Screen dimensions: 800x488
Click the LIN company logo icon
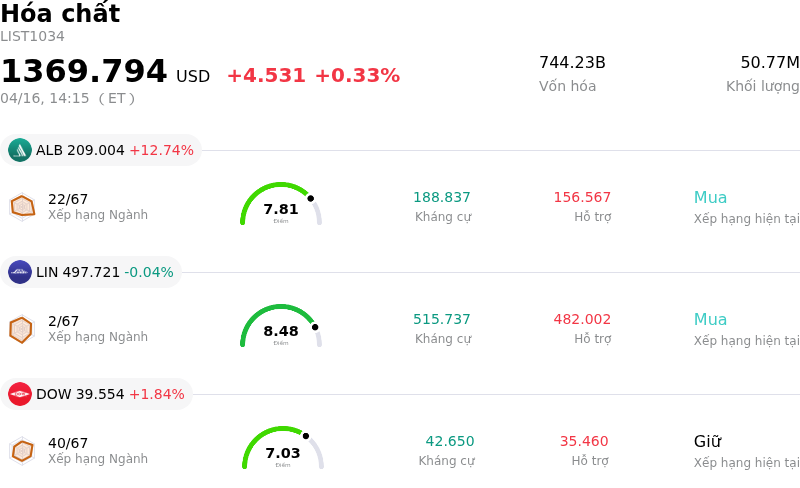point(20,272)
